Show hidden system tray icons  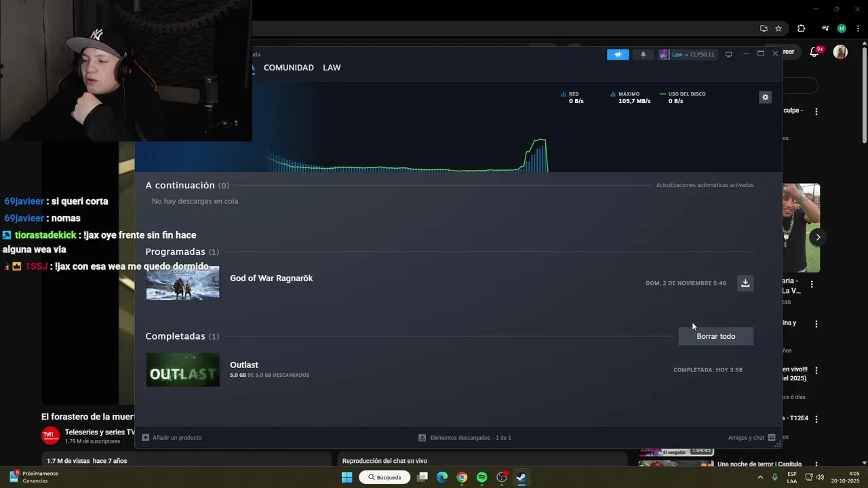(760, 477)
